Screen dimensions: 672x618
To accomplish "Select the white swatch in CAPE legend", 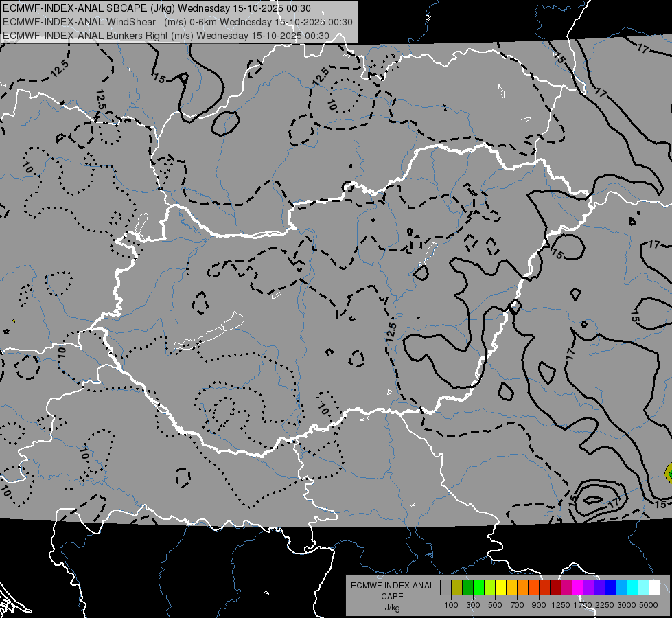I will point(654,588).
